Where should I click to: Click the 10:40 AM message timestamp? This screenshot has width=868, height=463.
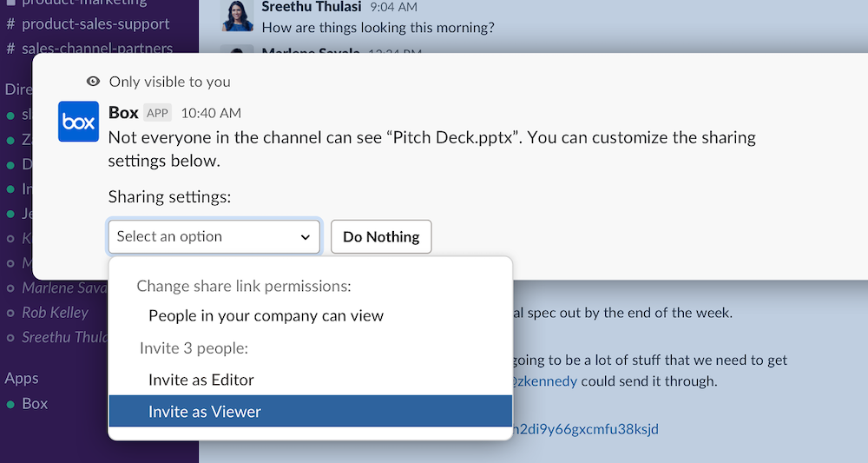(211, 113)
